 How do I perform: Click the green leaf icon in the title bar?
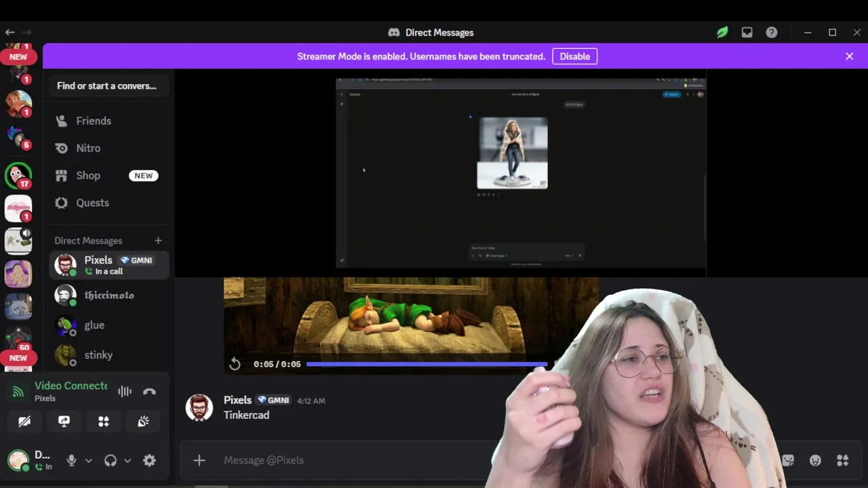(x=722, y=33)
